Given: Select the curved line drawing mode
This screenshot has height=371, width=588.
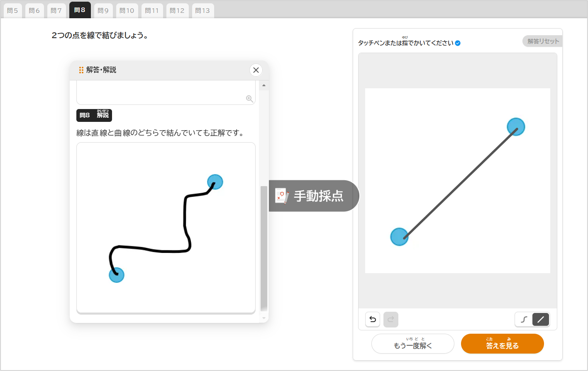Looking at the screenshot, I should click(x=524, y=320).
